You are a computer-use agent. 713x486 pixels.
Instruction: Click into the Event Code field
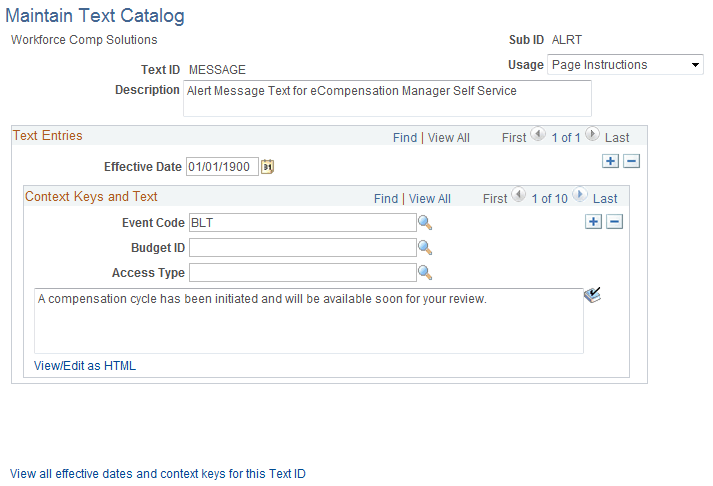pos(302,222)
